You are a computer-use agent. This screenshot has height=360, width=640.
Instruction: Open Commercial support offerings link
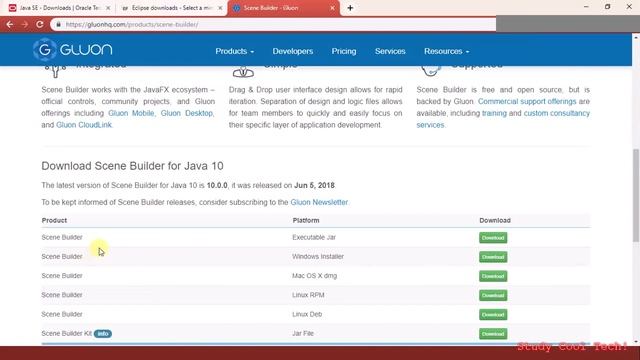coord(527,101)
